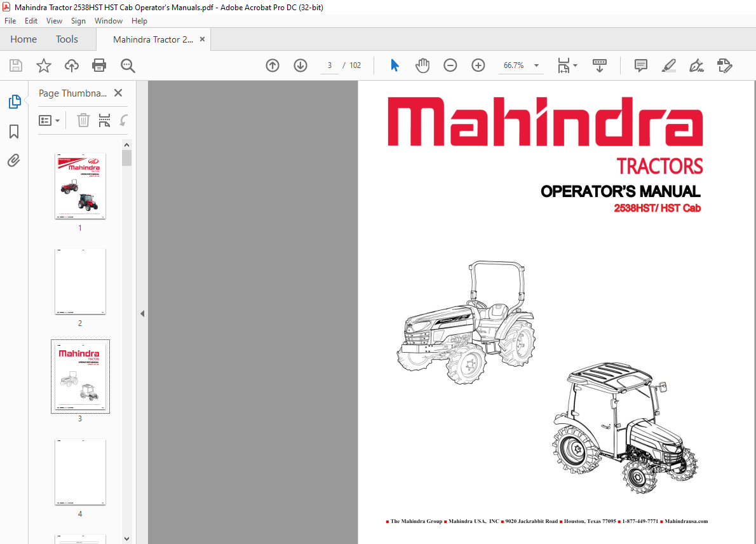Click the upload to cloud icon
This screenshot has width=756, height=544.
click(71, 65)
